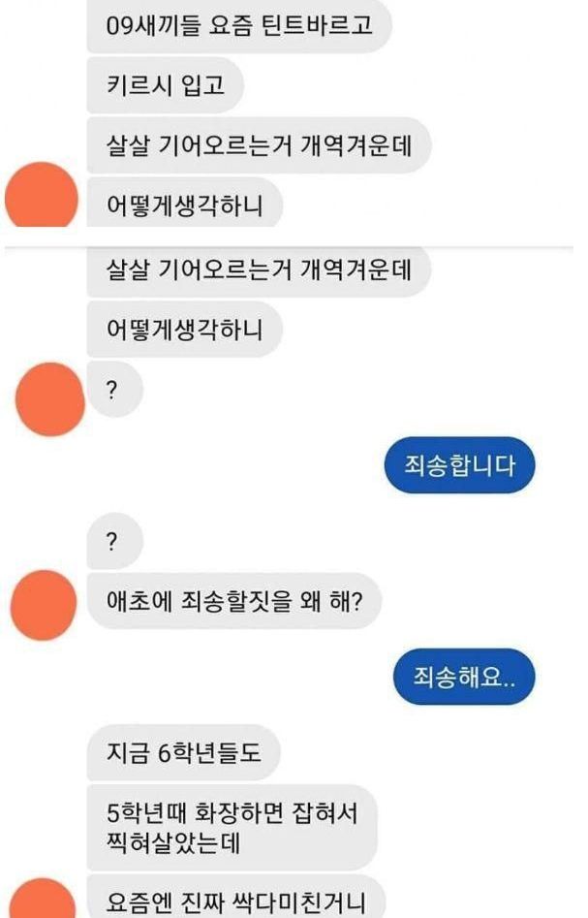Click the 어떻게생각하니 bubble in the top section
588x918 pixels.
pos(185,205)
